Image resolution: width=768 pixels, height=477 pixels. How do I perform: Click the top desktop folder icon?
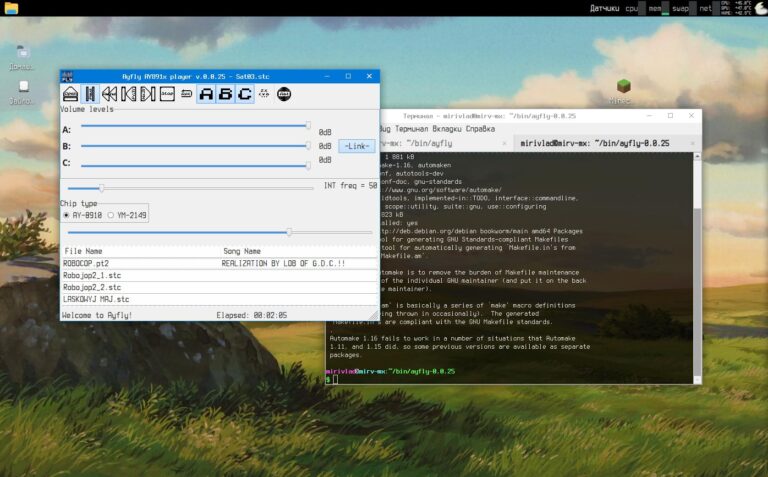point(23,52)
